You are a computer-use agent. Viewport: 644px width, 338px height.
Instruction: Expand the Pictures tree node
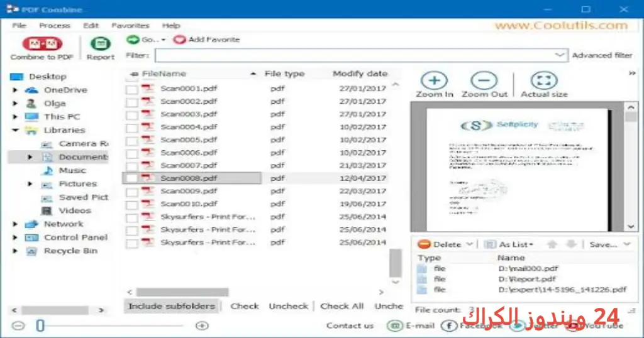tap(30, 184)
